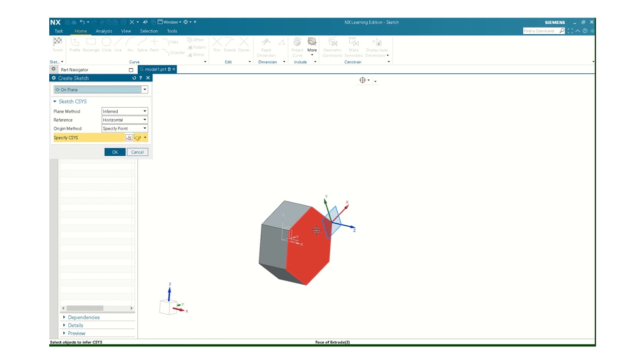Click the Finish sketch checkered flag icon
Viewport: 644px width, 362px height.
pos(57,42)
